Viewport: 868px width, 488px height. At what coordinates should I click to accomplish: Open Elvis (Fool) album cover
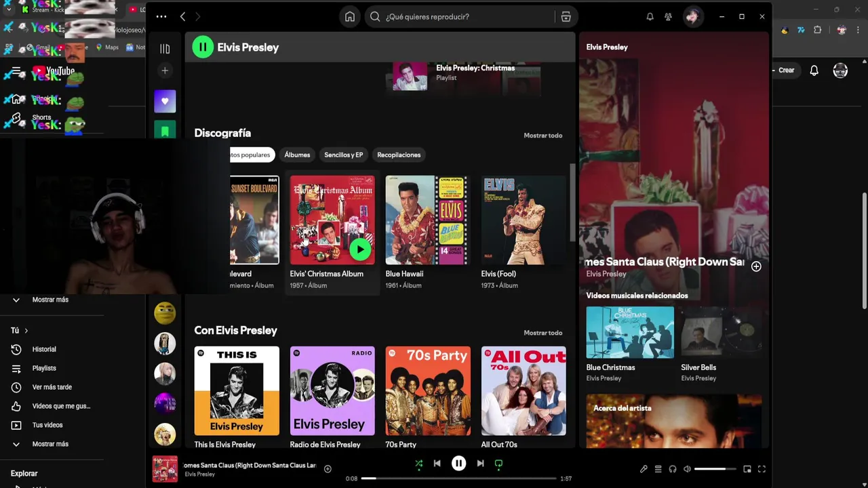tap(524, 220)
